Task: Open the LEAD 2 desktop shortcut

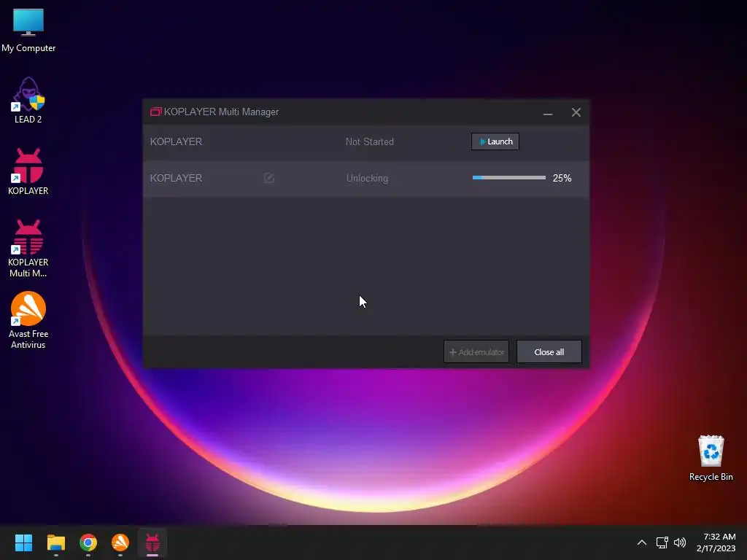Action: (x=28, y=101)
